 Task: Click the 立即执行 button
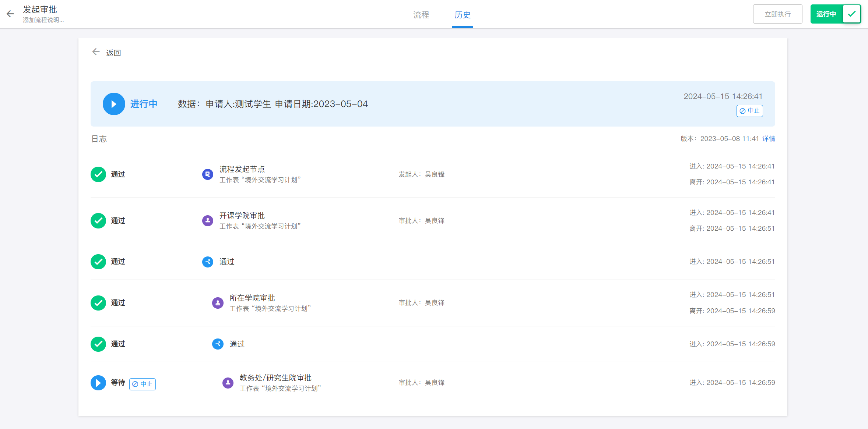tap(777, 14)
